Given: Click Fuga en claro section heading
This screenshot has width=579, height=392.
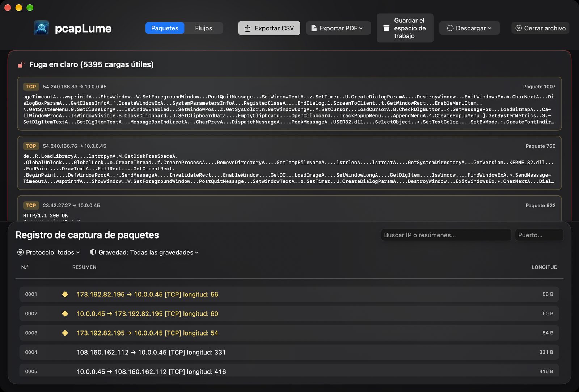Looking at the screenshot, I should point(91,64).
